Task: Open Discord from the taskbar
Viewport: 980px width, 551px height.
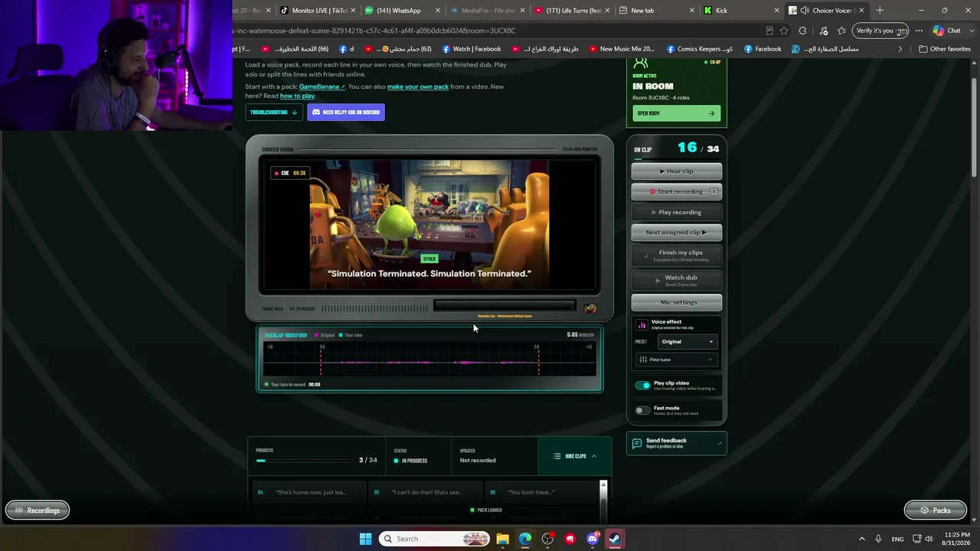Action: 593,539
